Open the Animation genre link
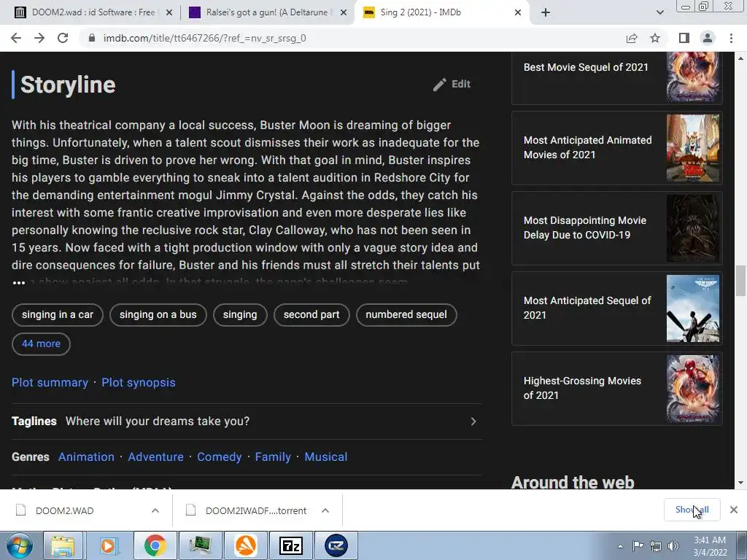Viewport: 747px width, 560px height. [x=86, y=457]
